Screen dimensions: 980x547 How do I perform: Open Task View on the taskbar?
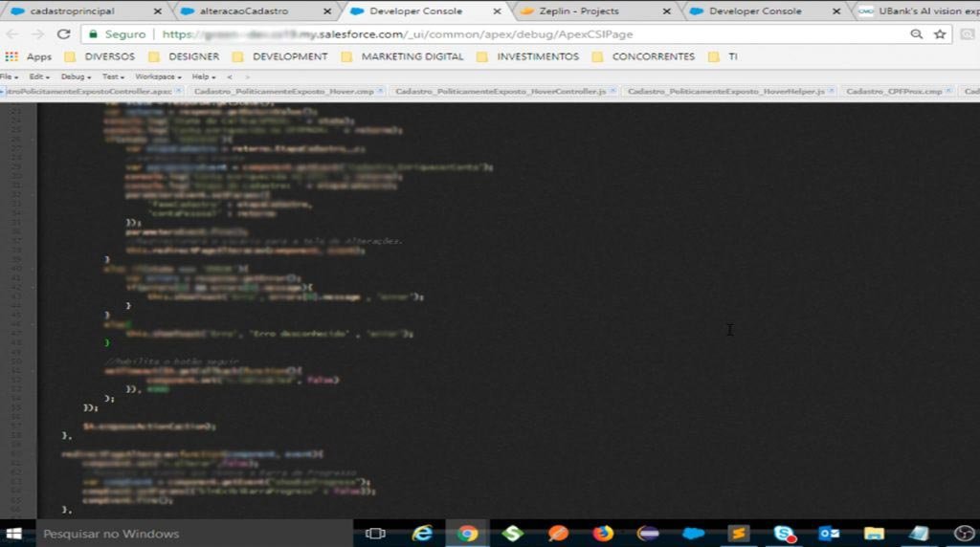point(375,534)
